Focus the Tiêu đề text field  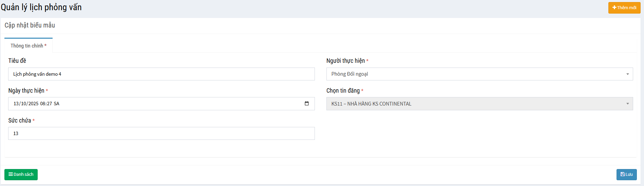click(x=161, y=74)
